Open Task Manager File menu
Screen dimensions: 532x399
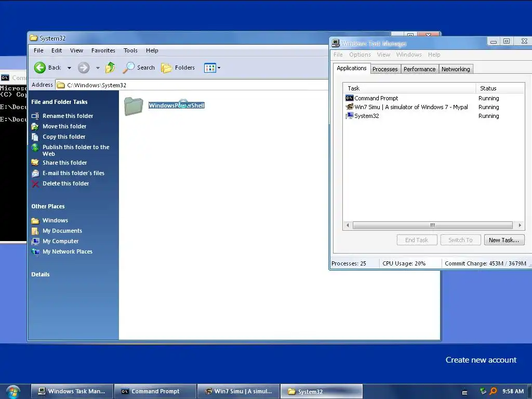point(338,55)
